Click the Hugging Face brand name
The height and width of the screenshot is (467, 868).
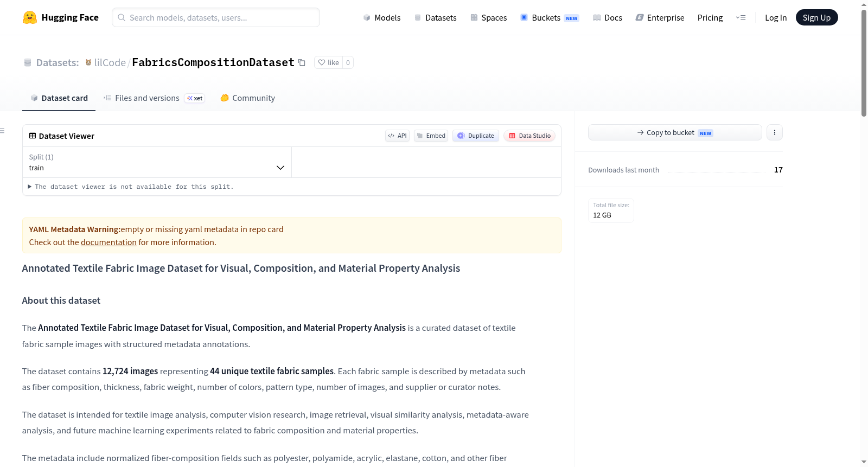click(70, 17)
